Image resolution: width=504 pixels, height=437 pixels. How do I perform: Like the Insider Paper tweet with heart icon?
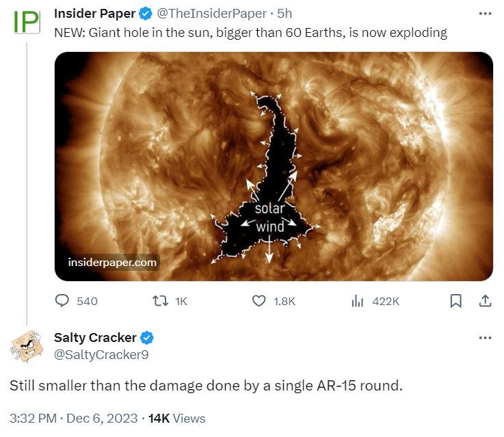click(x=258, y=301)
